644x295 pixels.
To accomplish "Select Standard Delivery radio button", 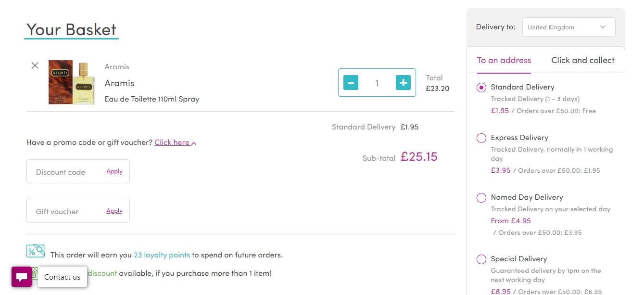I will pos(481,88).
